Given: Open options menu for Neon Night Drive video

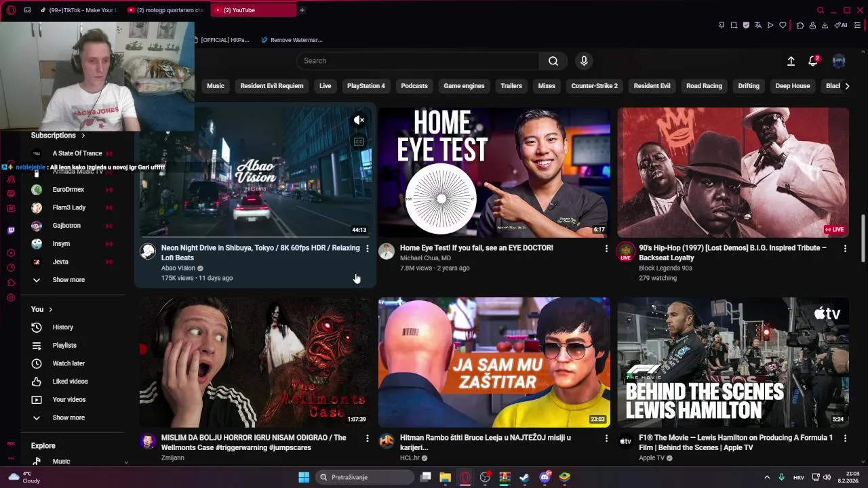Looking at the screenshot, I should click(x=368, y=249).
